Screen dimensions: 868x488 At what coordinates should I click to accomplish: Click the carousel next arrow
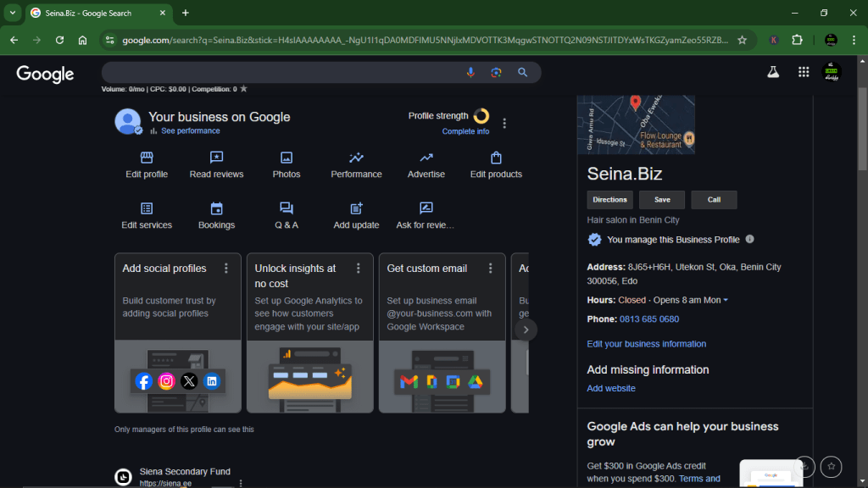[526, 330]
